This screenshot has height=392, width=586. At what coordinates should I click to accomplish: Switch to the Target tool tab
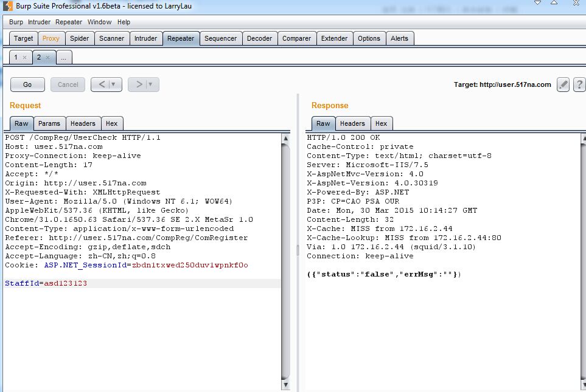[x=23, y=38]
